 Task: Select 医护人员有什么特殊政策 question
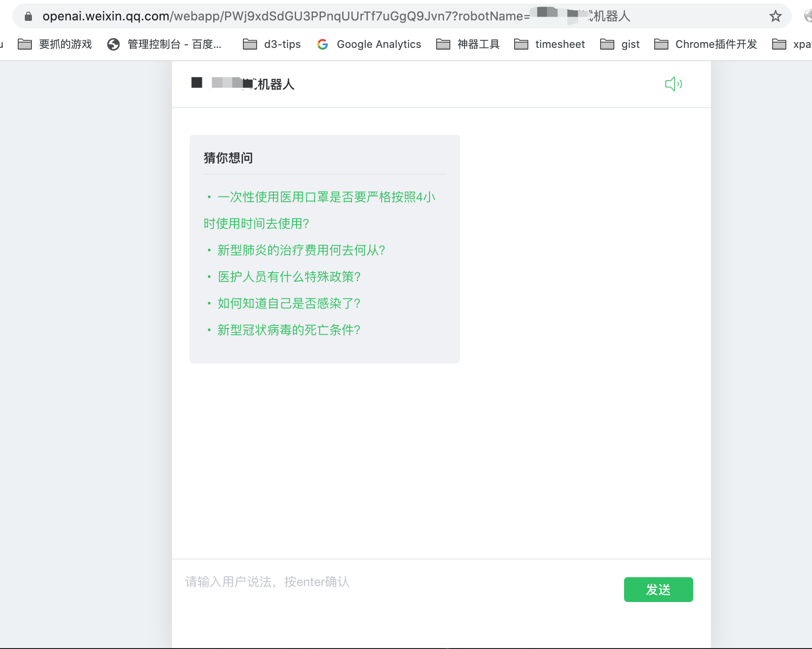pyautogui.click(x=289, y=277)
